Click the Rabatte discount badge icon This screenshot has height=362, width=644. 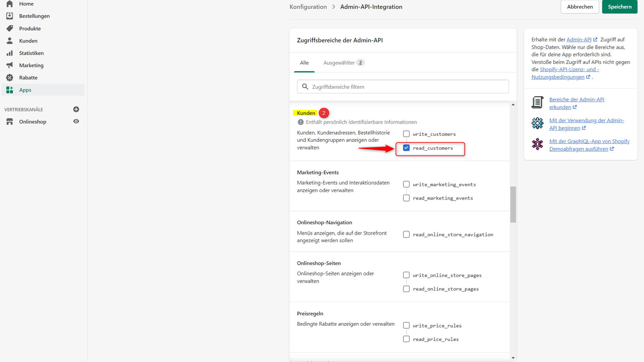10,78
